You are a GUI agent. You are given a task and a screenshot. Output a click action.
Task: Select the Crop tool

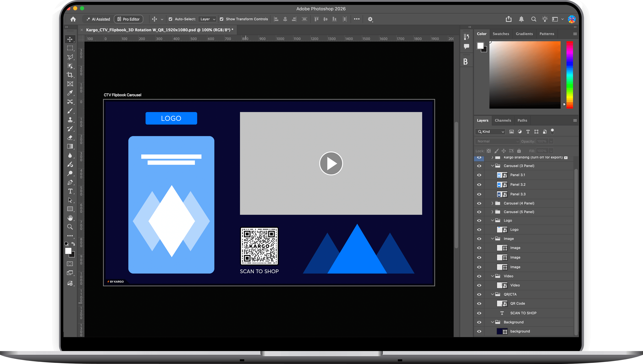70,75
